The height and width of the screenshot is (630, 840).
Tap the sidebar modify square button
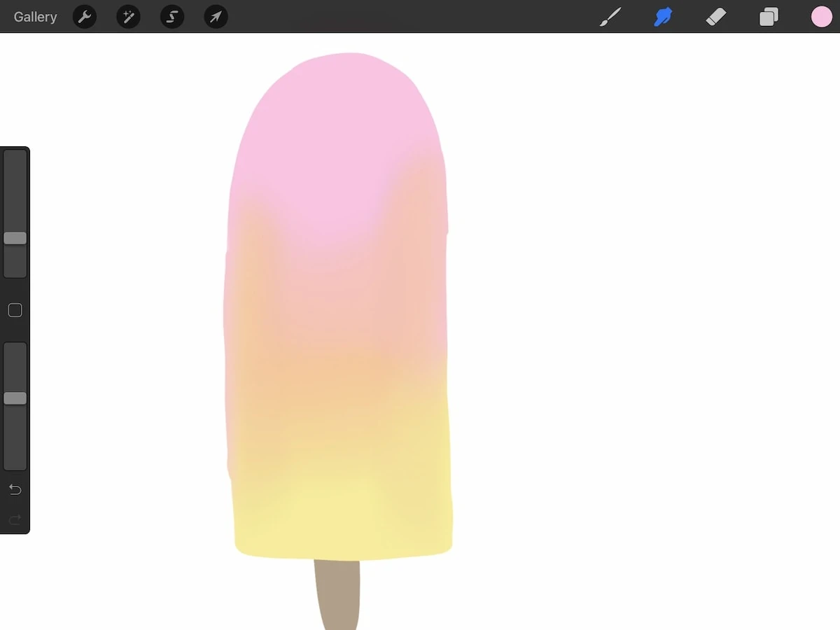(15, 310)
